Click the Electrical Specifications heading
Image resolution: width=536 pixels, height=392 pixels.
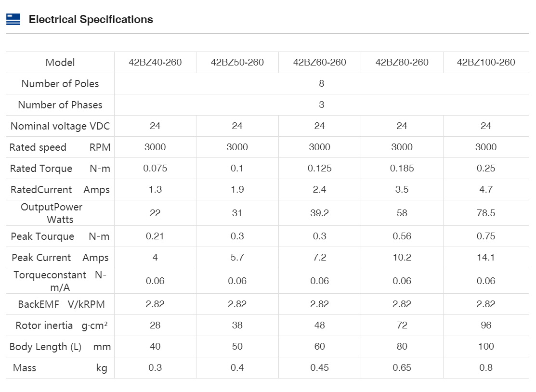coord(91,20)
